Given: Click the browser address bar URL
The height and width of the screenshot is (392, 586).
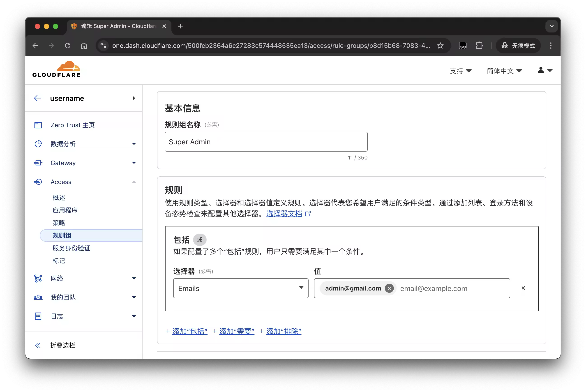Looking at the screenshot, I should pos(271,46).
